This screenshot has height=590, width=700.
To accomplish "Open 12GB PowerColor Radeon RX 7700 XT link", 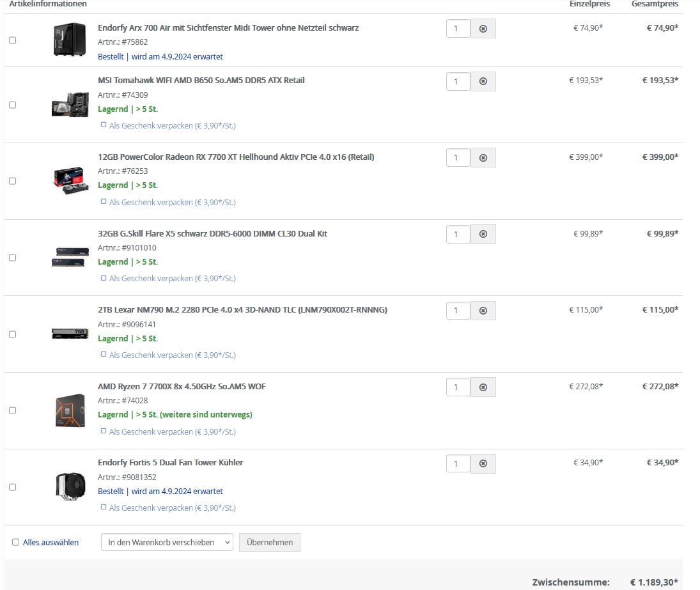I will click(x=236, y=157).
